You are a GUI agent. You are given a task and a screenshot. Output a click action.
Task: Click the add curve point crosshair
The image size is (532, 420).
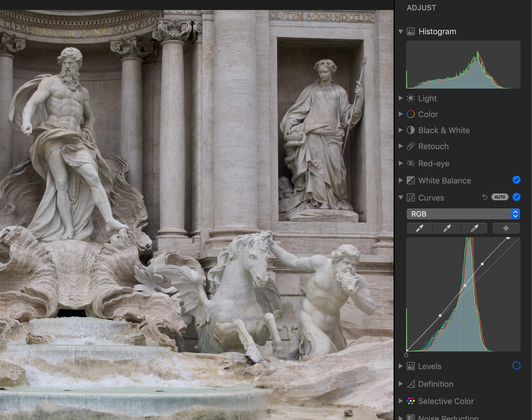[x=506, y=228]
